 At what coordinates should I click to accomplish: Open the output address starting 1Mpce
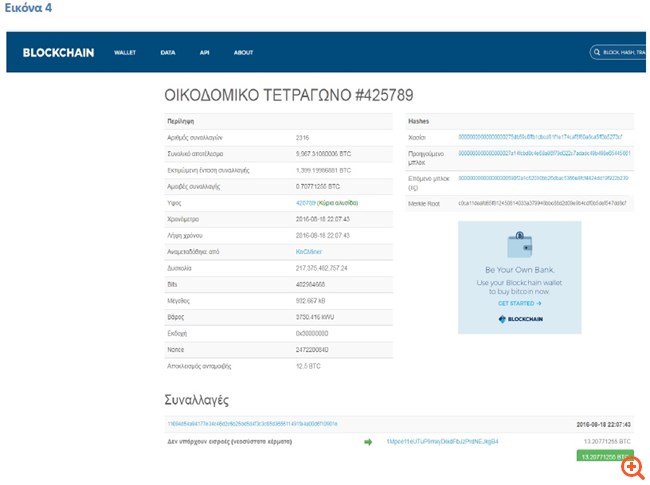(x=442, y=442)
